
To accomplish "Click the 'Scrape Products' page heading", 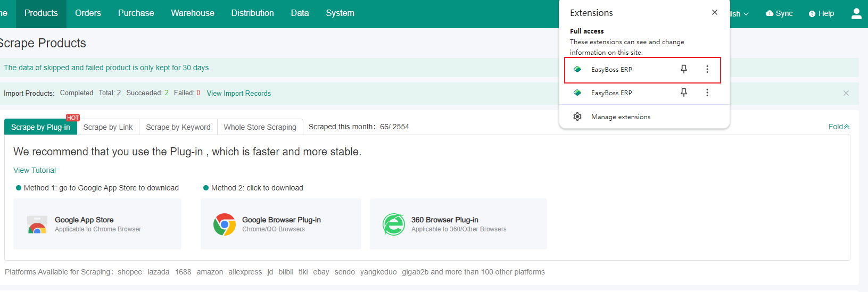I will coord(42,43).
